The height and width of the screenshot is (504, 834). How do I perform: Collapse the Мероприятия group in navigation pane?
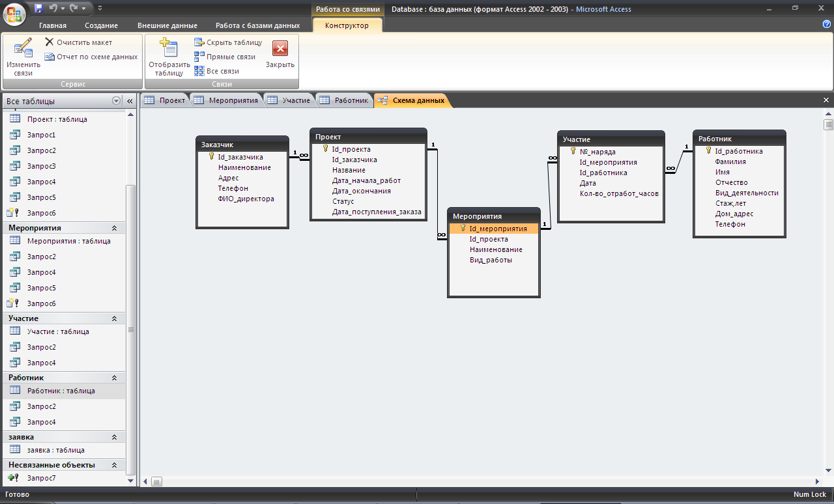tap(114, 228)
